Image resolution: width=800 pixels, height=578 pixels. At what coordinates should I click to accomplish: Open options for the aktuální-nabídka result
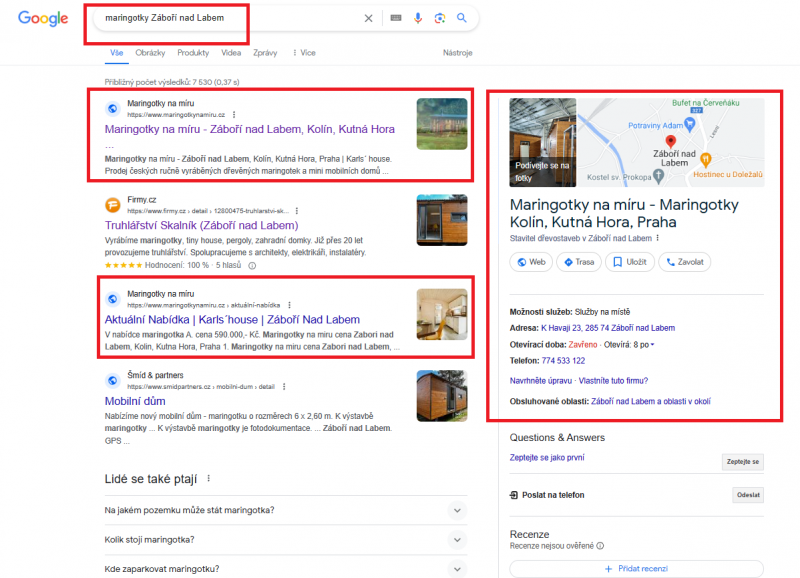pos(289,305)
